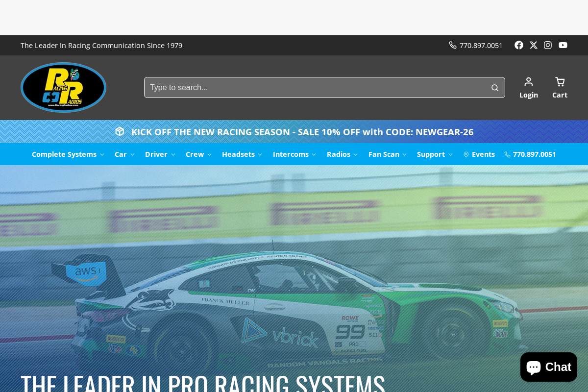
Task: Click the magnifying glass search icon
Action: (494, 87)
